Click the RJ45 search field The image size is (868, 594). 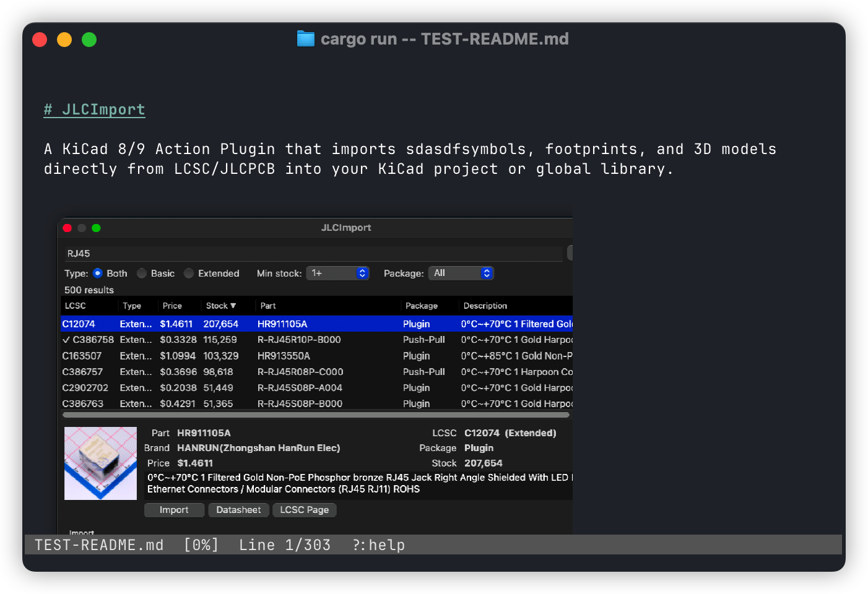[313, 254]
